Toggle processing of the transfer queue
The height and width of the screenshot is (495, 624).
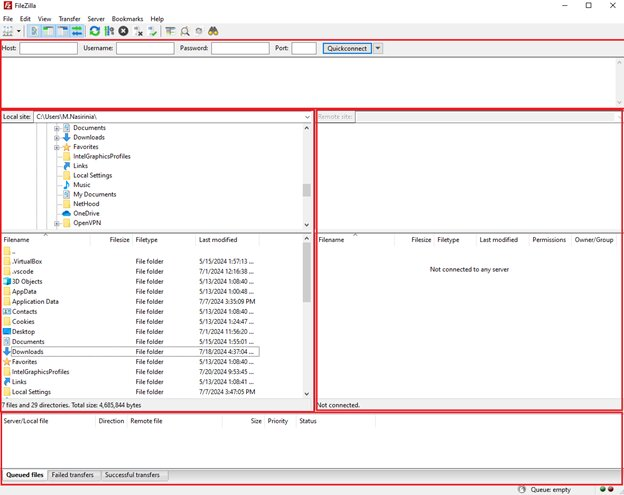click(109, 31)
